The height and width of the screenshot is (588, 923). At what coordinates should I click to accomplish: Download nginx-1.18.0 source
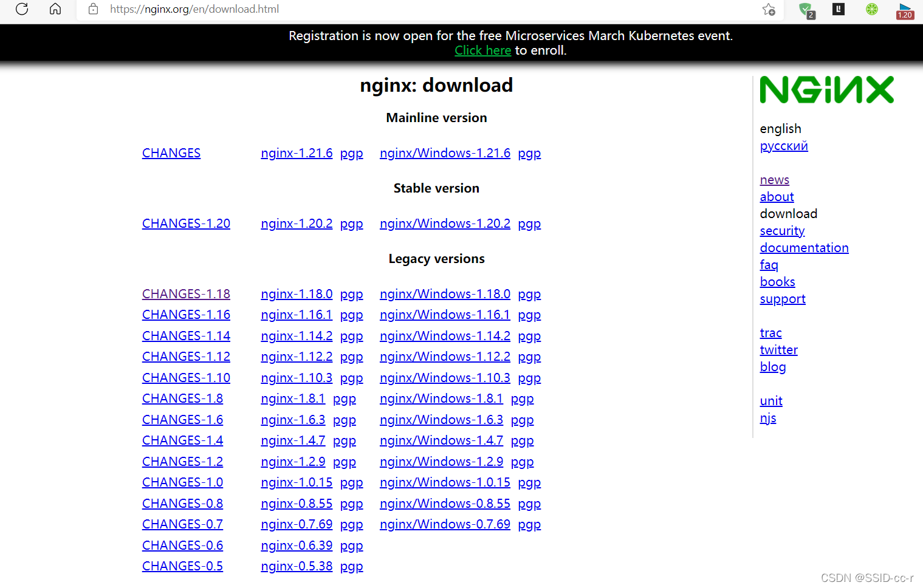point(297,294)
